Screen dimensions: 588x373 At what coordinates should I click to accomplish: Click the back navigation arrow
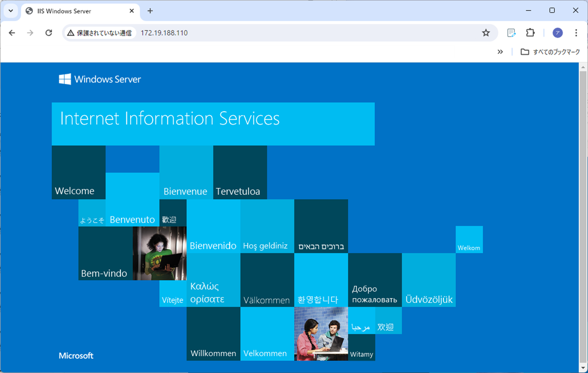pos(12,33)
